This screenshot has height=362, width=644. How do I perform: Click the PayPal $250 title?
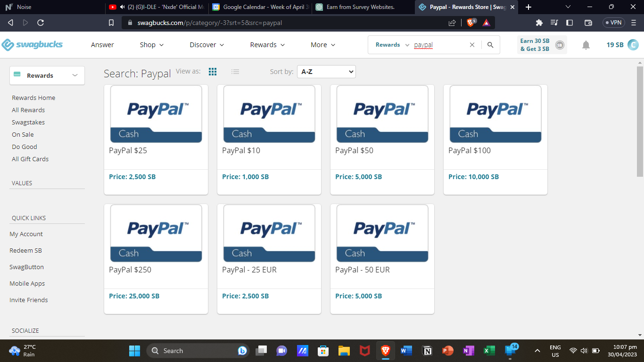pyautogui.click(x=130, y=270)
